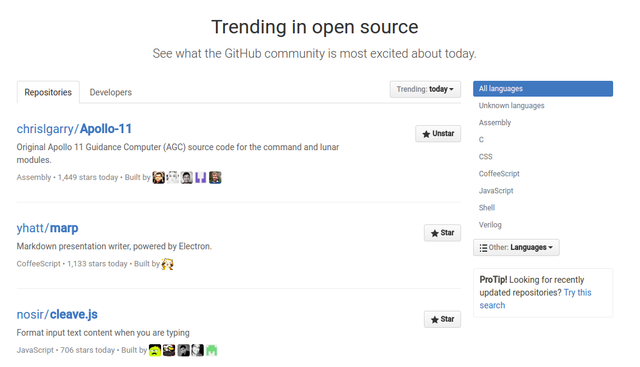Screen dimensions: 640x367
Task: Open the Other: Languages dropdown
Action: [516, 247]
